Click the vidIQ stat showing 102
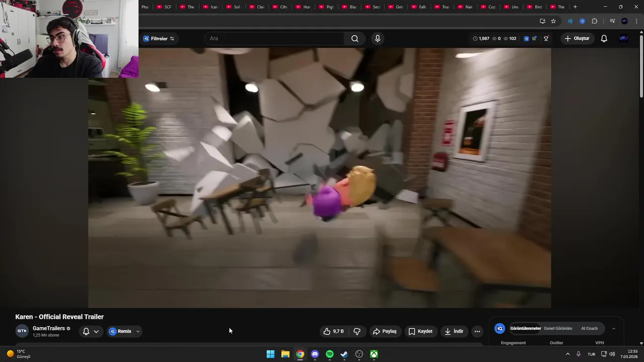 tap(510, 39)
